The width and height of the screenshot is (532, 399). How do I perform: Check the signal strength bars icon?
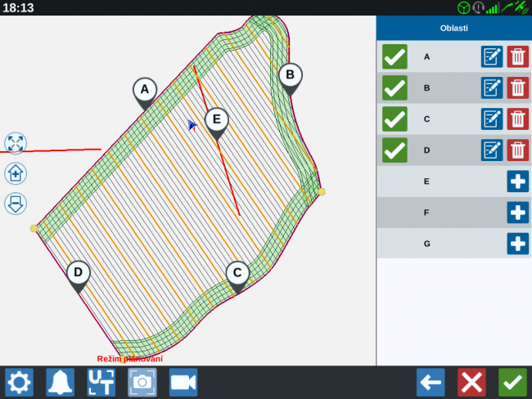(x=492, y=8)
